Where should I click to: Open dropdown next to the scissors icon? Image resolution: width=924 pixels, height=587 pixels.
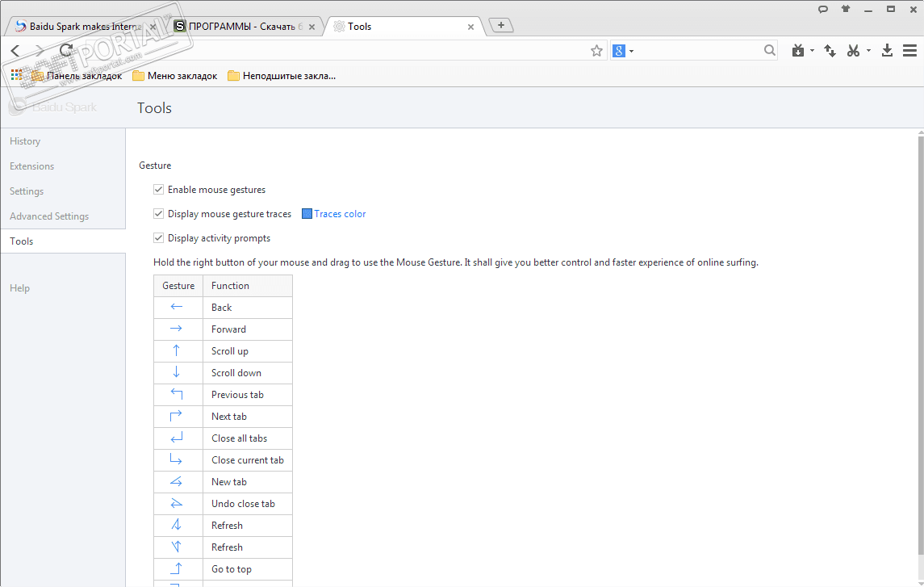click(x=868, y=51)
